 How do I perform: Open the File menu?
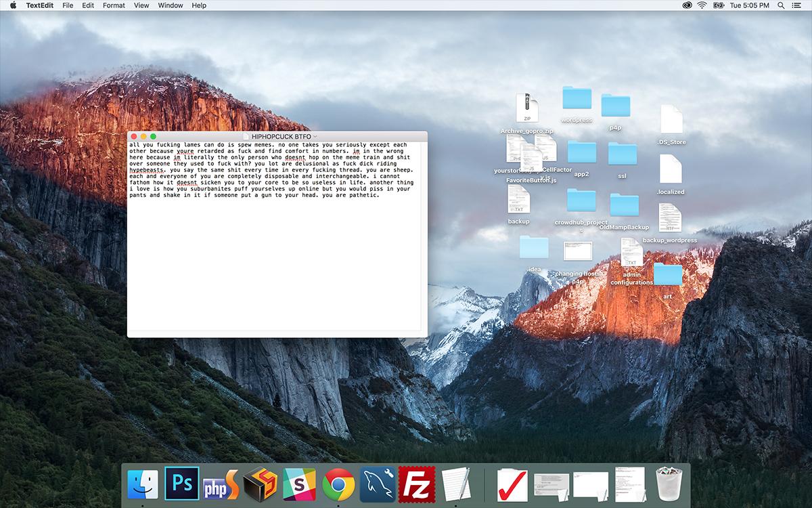68,5
